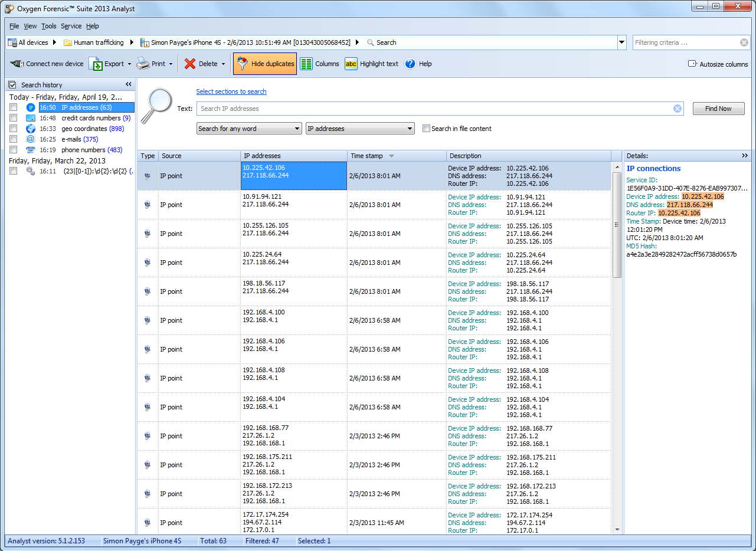Viewport: 756px width, 551px height.
Task: Click the results scrollbar up arrow
Action: click(617, 166)
